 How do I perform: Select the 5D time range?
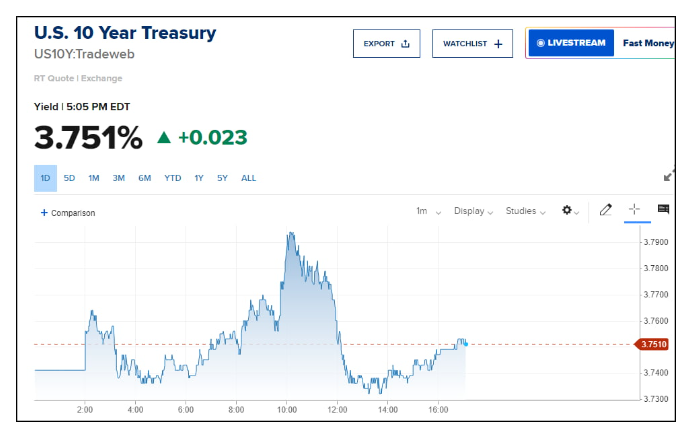pos(69,178)
